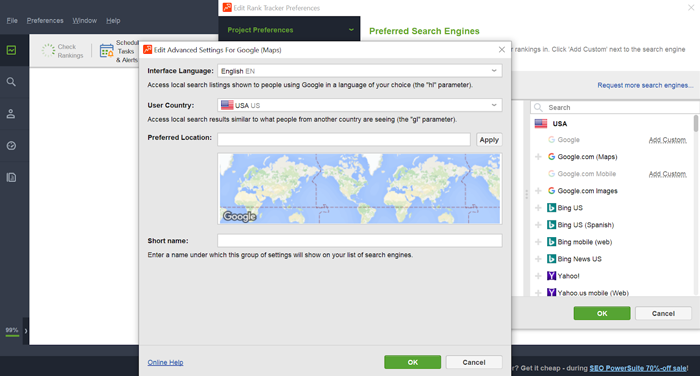Click OK in the Advanced Settings dialog
The height and width of the screenshot is (376, 700).
(412, 362)
